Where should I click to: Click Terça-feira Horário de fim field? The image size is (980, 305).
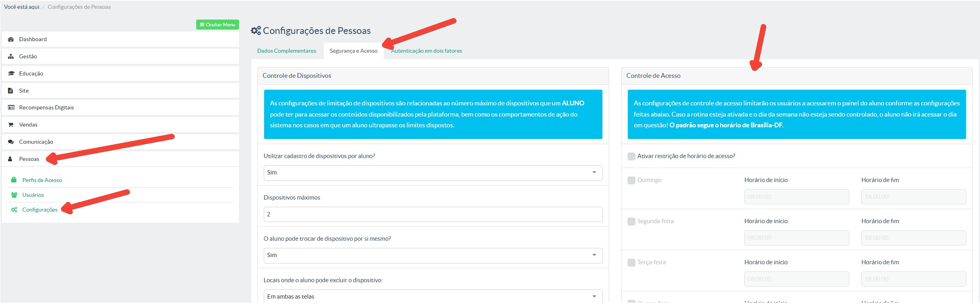point(914,279)
